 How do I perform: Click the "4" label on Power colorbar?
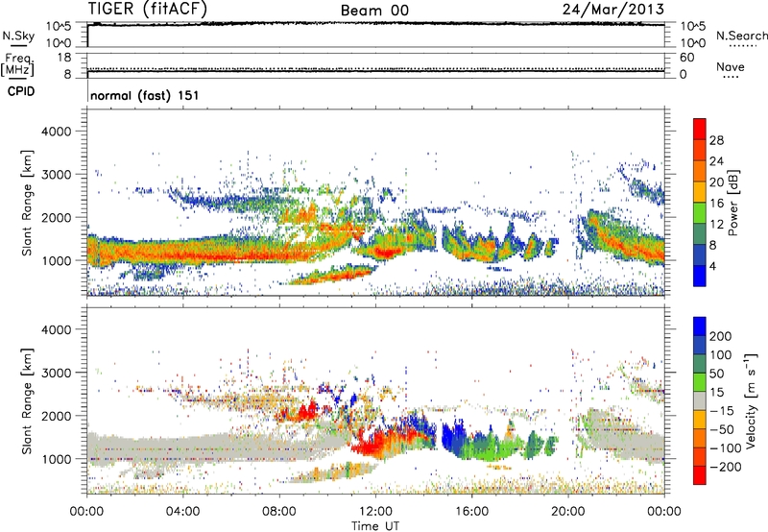pos(713,266)
